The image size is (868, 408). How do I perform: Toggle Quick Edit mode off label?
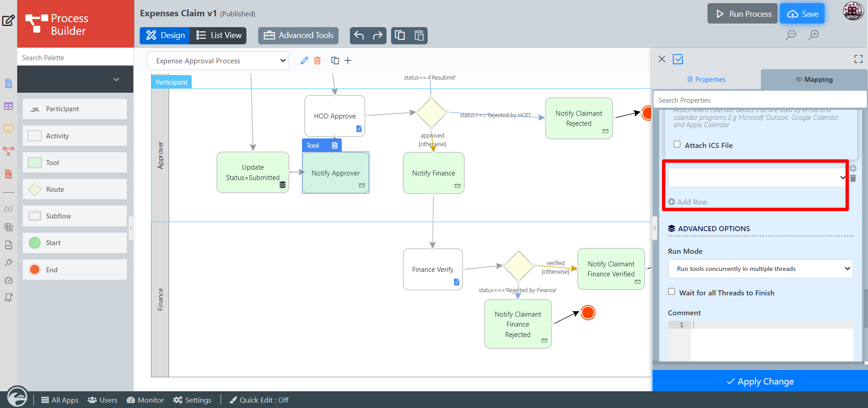click(x=259, y=400)
